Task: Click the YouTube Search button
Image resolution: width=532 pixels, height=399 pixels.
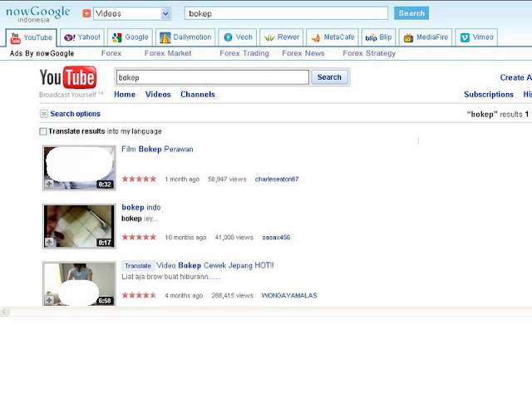Action: [x=329, y=77]
